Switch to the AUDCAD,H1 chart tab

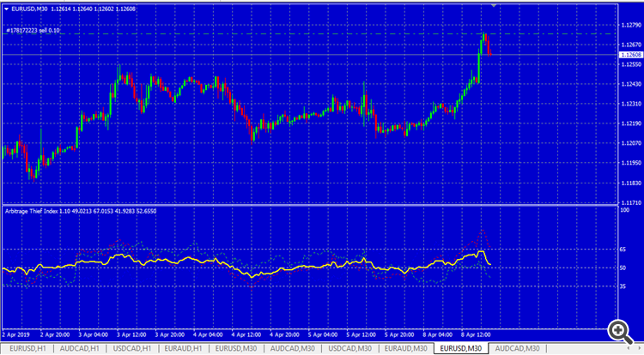pos(79,348)
